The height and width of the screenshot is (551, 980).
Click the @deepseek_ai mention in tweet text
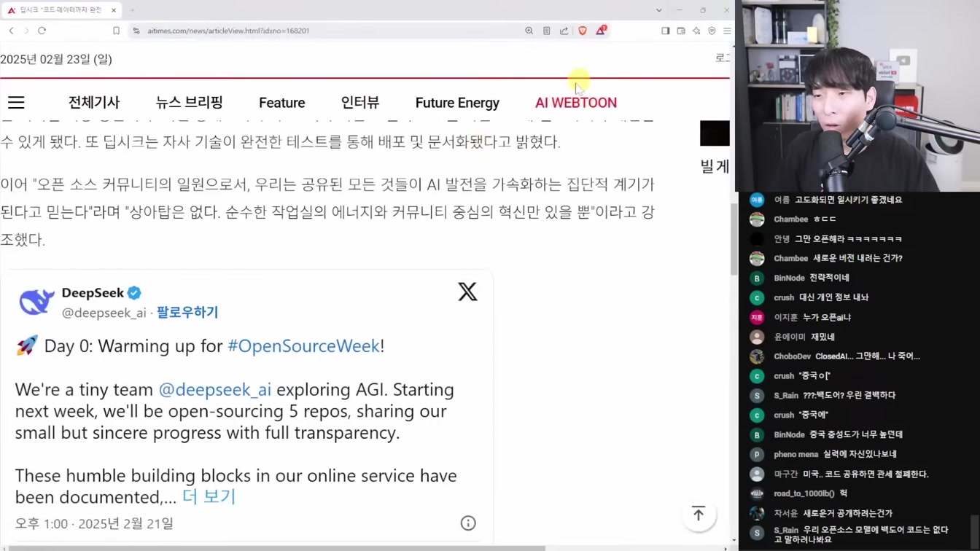[215, 389]
